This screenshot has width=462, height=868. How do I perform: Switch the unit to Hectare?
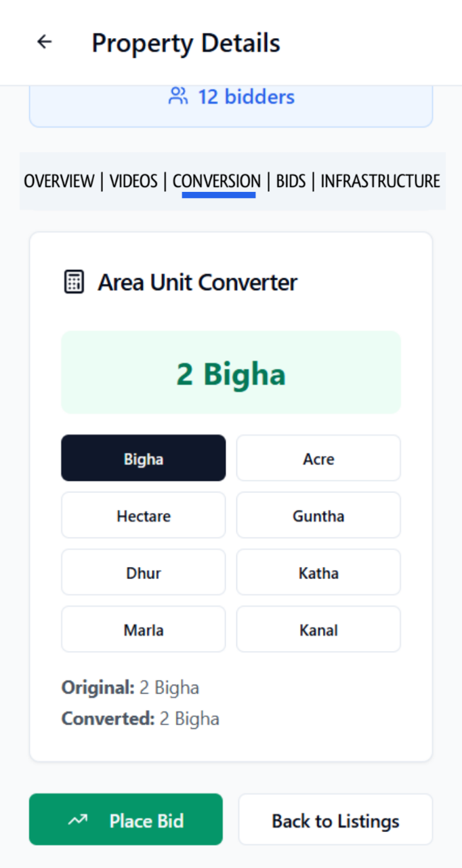(144, 515)
